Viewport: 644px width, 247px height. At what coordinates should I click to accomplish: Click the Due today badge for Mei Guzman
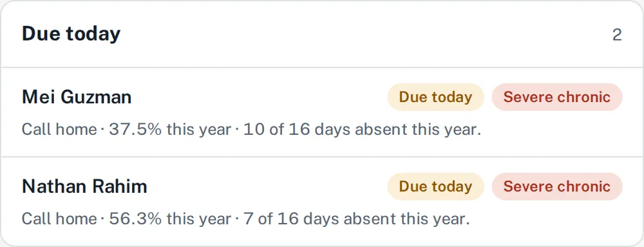coord(435,97)
